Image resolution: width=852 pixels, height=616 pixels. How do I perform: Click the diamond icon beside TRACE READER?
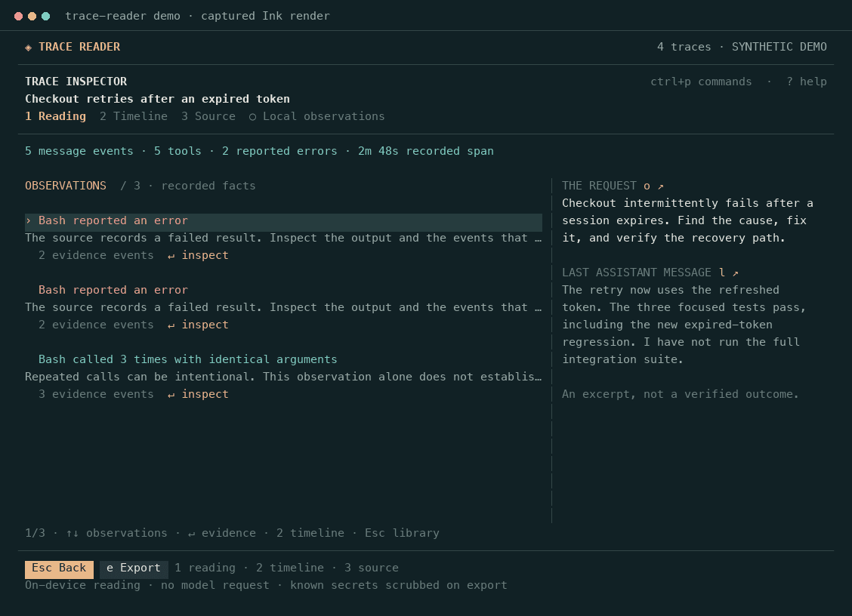coord(28,48)
